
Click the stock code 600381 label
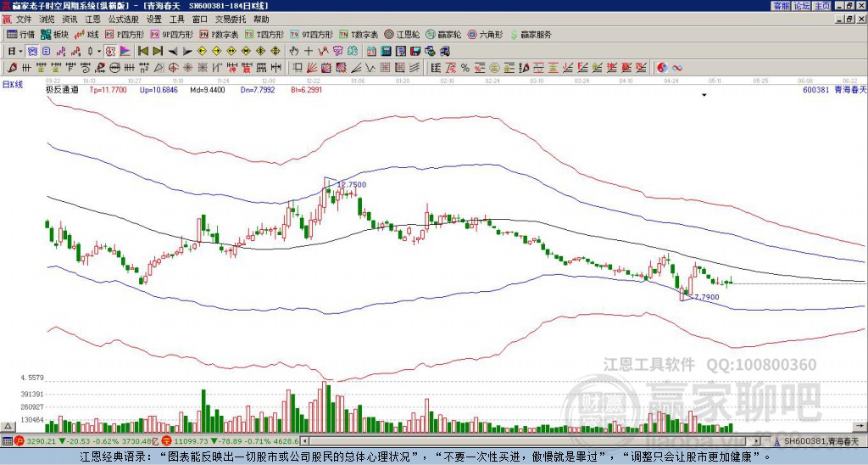(x=815, y=90)
